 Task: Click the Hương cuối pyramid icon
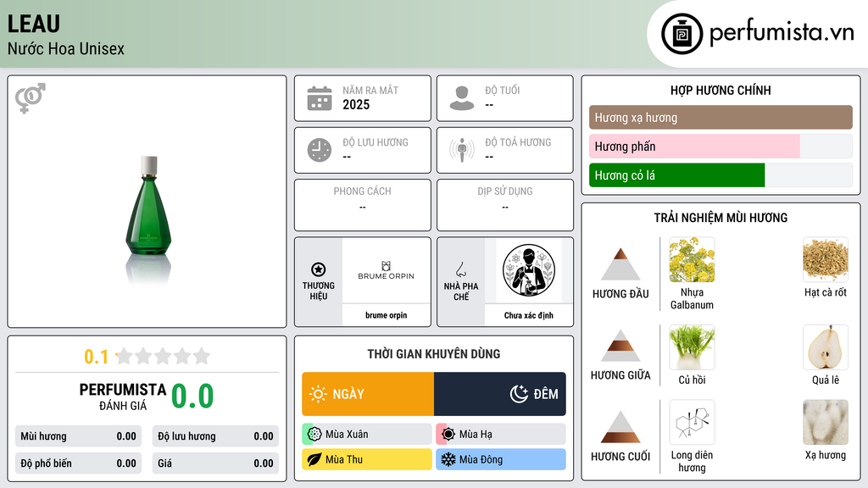[620, 427]
